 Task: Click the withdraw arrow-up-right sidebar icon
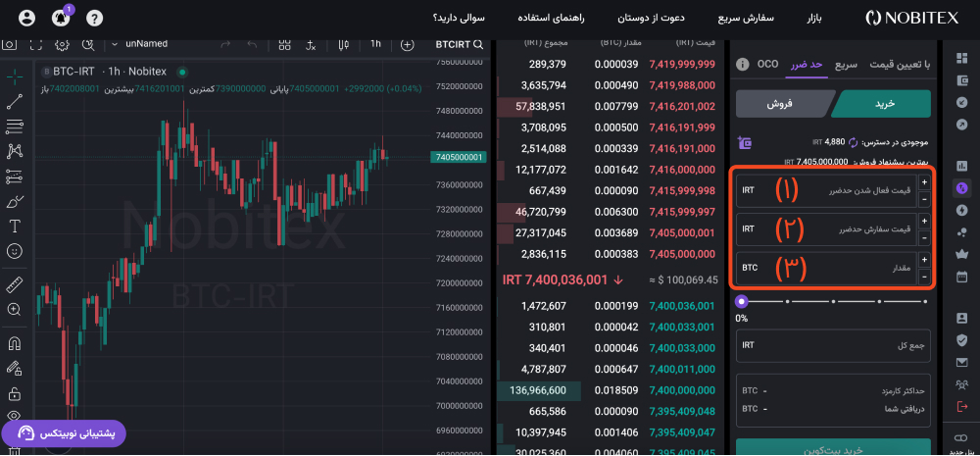click(961, 125)
